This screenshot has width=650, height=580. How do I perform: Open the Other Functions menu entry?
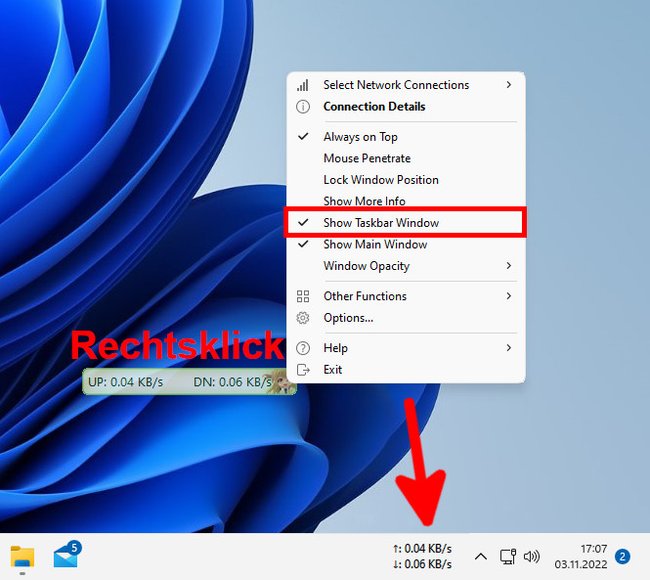click(x=406, y=296)
